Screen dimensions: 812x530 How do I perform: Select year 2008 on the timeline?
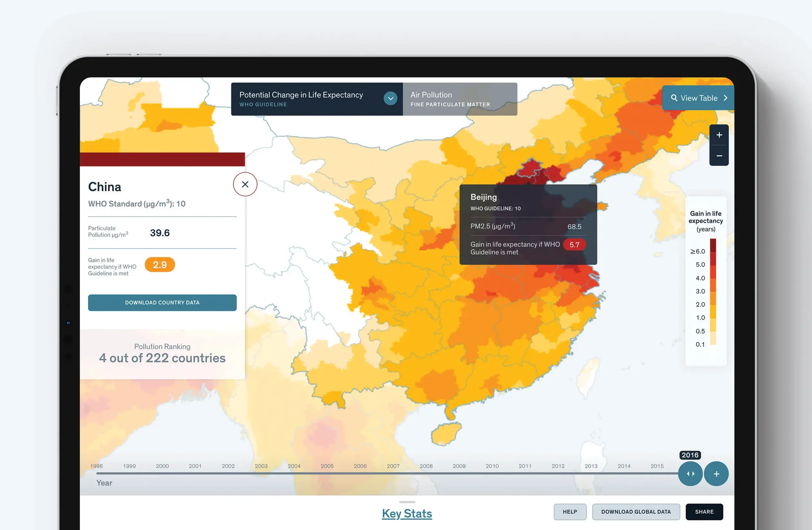pyautogui.click(x=426, y=466)
